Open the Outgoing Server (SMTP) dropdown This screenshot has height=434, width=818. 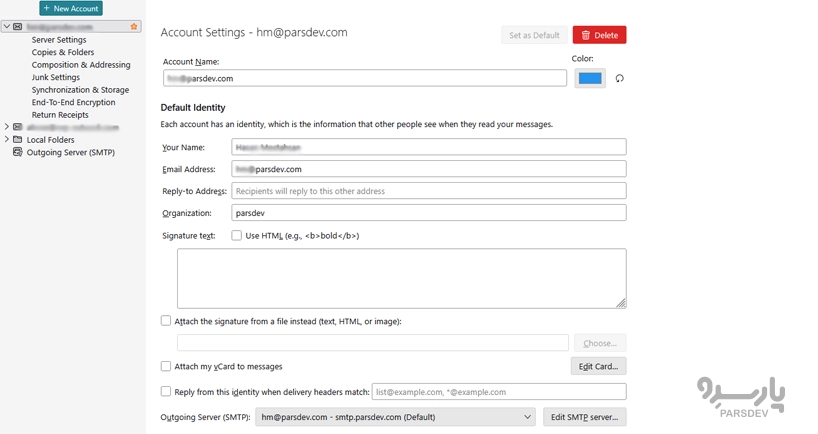(x=395, y=417)
